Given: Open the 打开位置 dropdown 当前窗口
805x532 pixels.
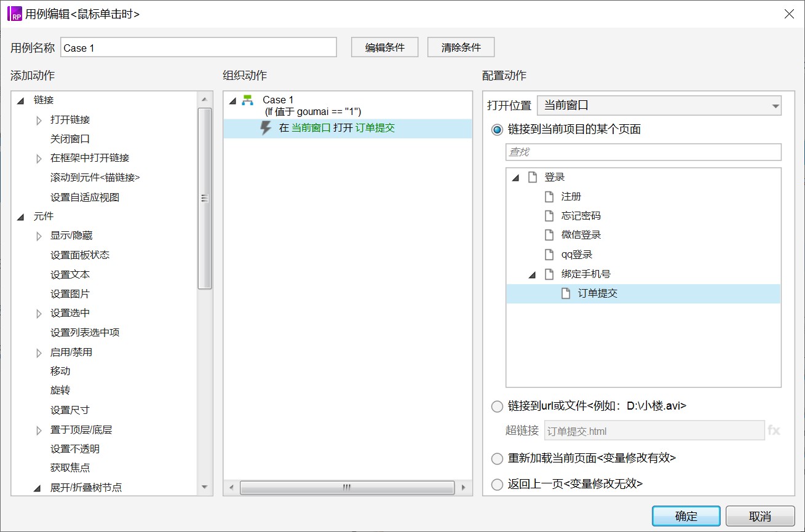Looking at the screenshot, I should 659,105.
